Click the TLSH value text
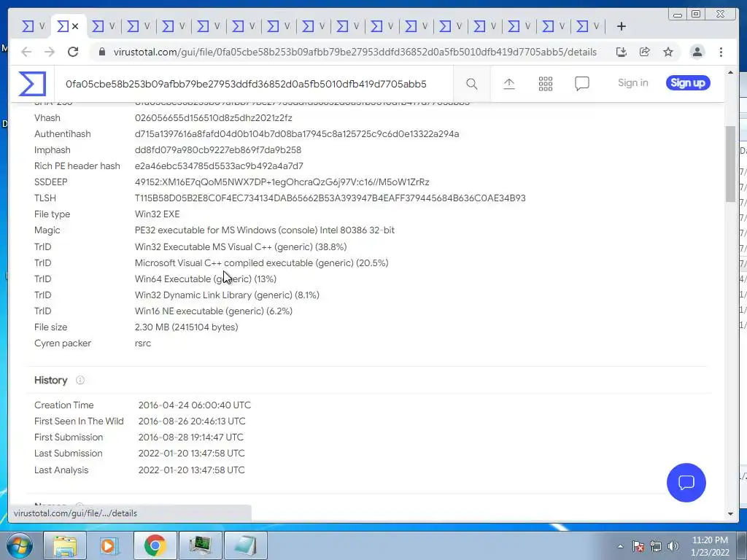Screen dimensions: 747x560 tap(330, 198)
